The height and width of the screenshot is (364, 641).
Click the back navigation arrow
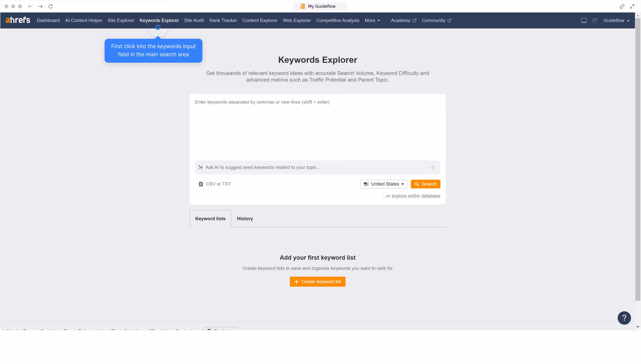tap(30, 6)
